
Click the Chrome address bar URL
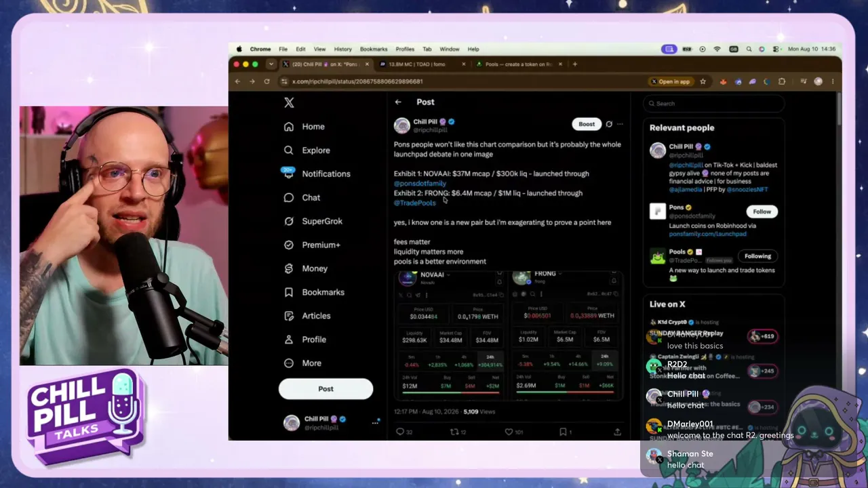(x=357, y=81)
